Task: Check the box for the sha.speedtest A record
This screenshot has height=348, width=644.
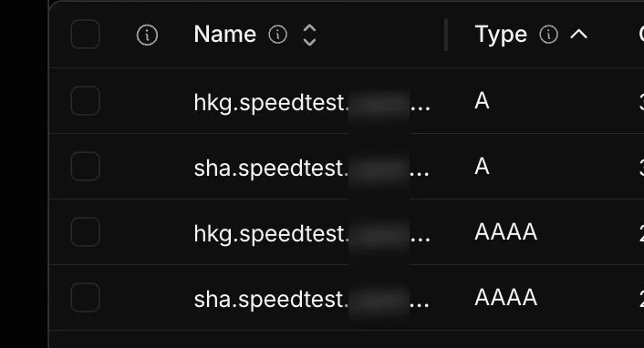Action: [x=85, y=166]
